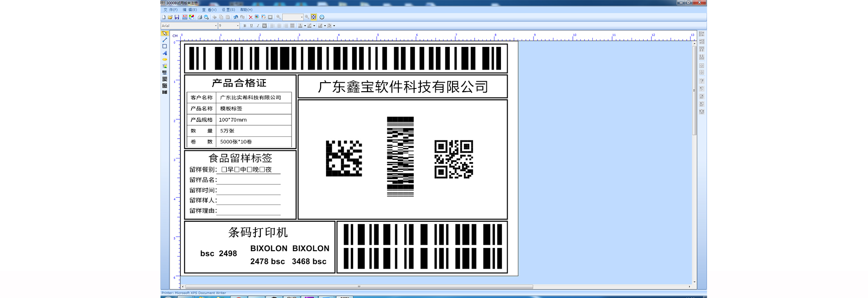
Task: Open print preview with magnifier icon
Action: (206, 17)
